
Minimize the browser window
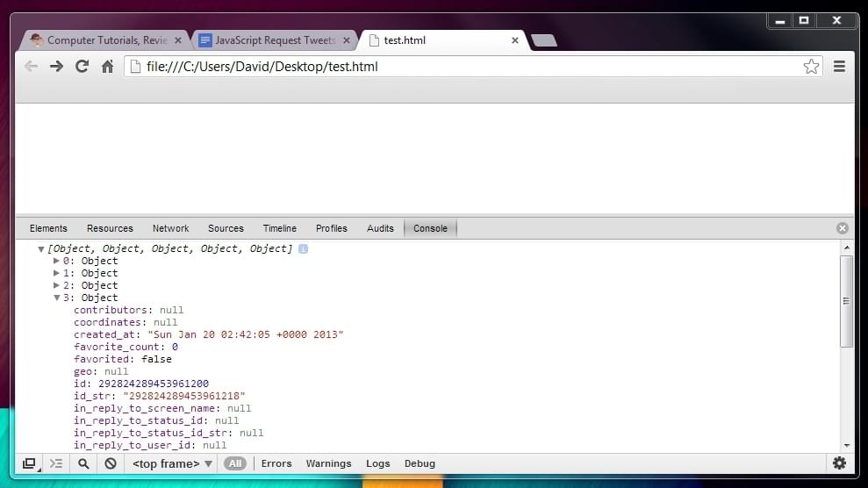tap(780, 21)
